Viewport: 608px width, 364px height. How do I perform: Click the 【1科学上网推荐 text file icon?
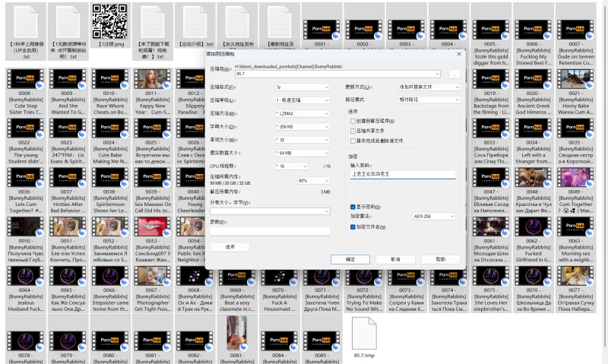click(x=26, y=21)
